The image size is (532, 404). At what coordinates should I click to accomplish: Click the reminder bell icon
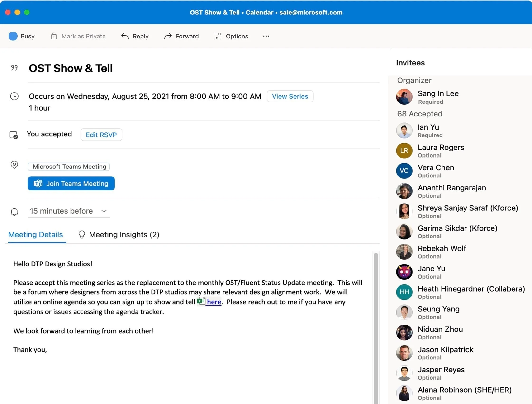point(14,211)
